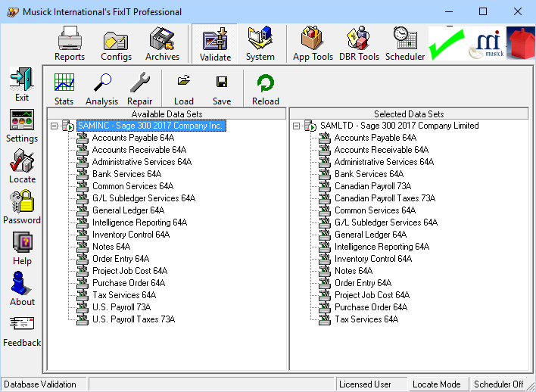Select Purchase Order 64A under SAMINC
The height and width of the screenshot is (392, 536).
pyautogui.click(x=129, y=283)
